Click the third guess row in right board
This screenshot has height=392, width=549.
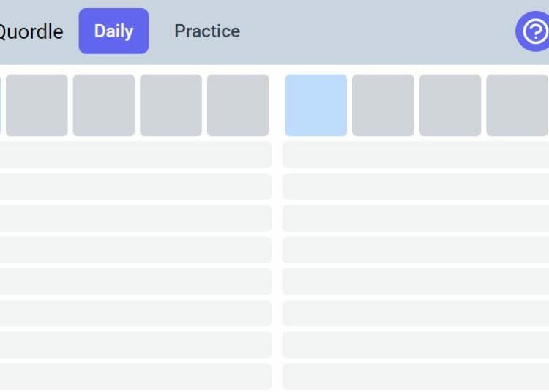416,186
